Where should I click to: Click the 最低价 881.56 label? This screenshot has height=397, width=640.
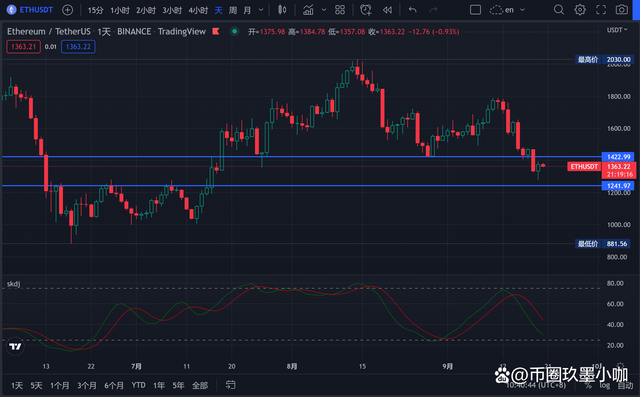[602, 244]
